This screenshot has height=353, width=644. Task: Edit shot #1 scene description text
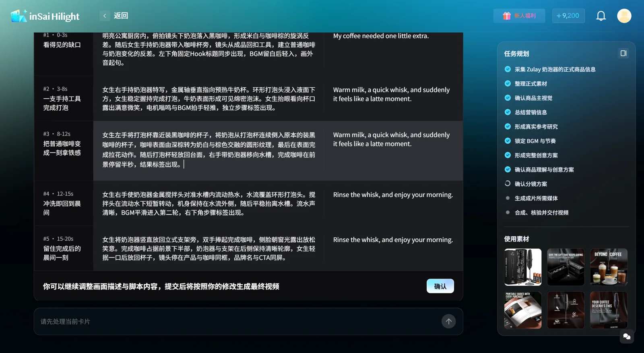[208, 49]
